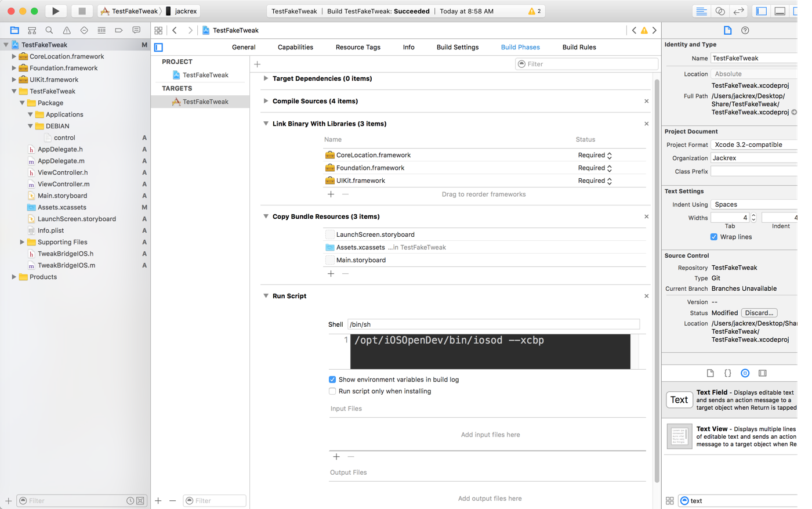812x509 pixels.
Task: Change UIKit.framework Required status
Action: coord(595,181)
